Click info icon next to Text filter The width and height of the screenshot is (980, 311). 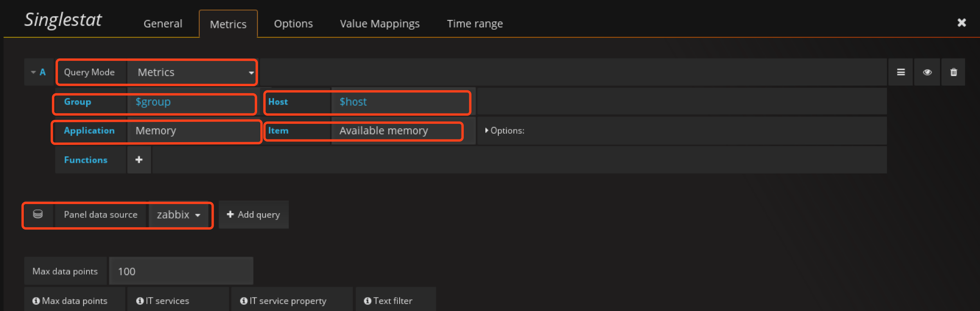click(367, 301)
